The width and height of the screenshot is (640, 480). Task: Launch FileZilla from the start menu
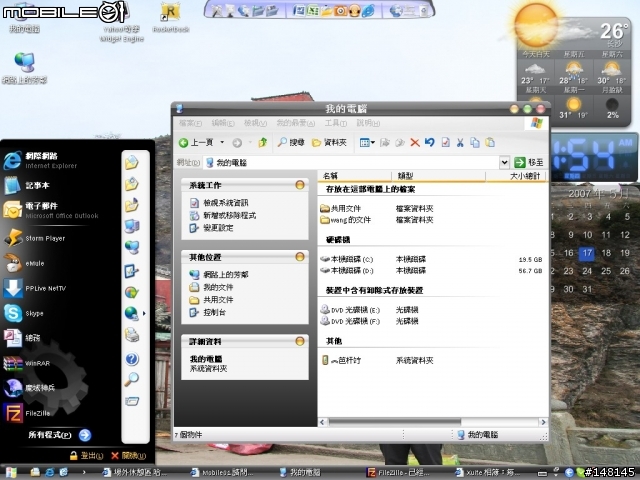pyautogui.click(x=27, y=413)
